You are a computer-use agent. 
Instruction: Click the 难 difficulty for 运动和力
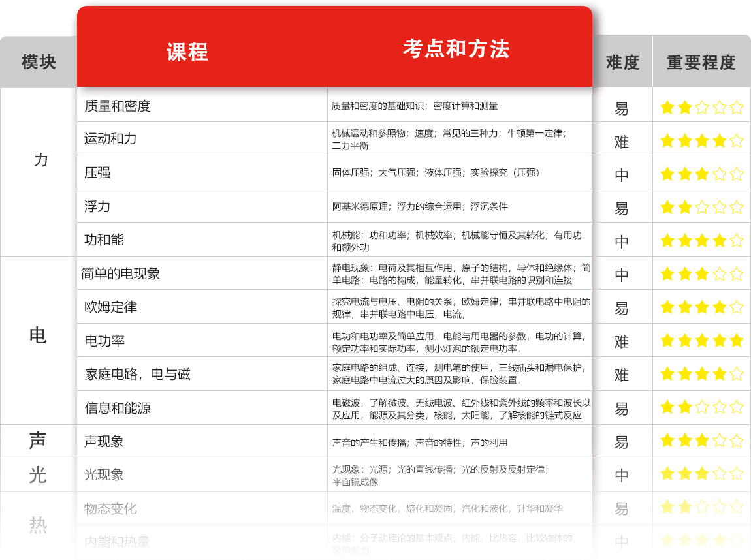(622, 142)
